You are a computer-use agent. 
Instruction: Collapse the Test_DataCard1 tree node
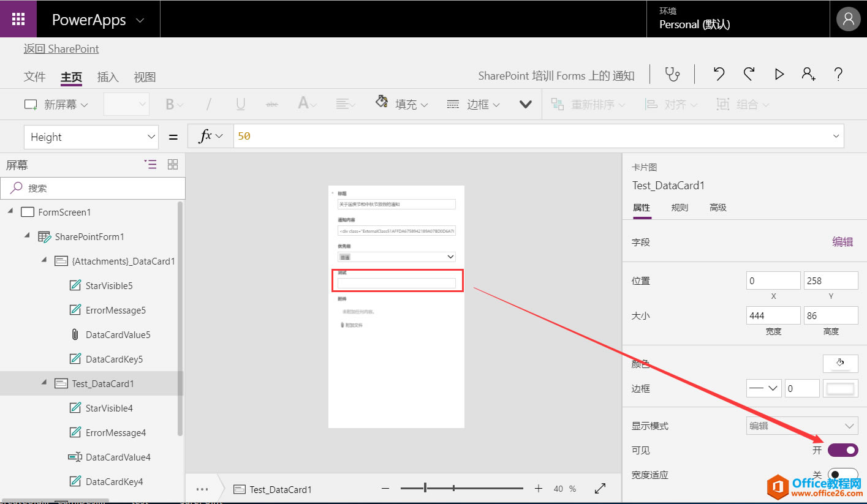coord(43,383)
